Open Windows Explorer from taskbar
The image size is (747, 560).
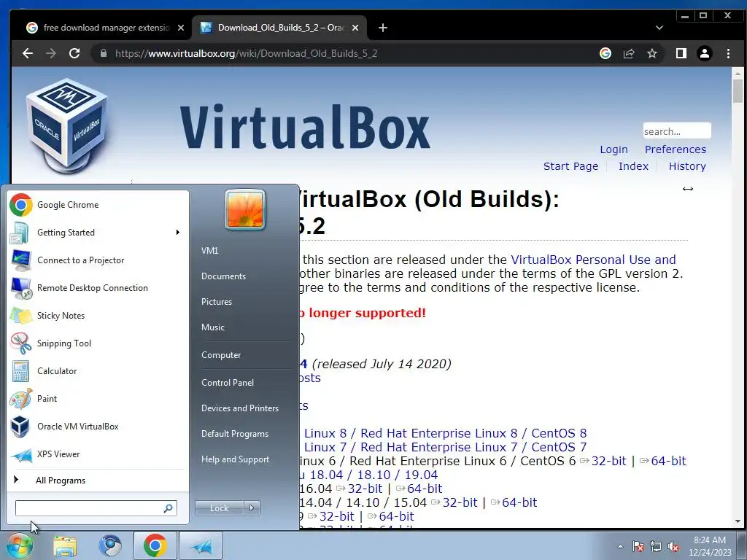click(65, 545)
